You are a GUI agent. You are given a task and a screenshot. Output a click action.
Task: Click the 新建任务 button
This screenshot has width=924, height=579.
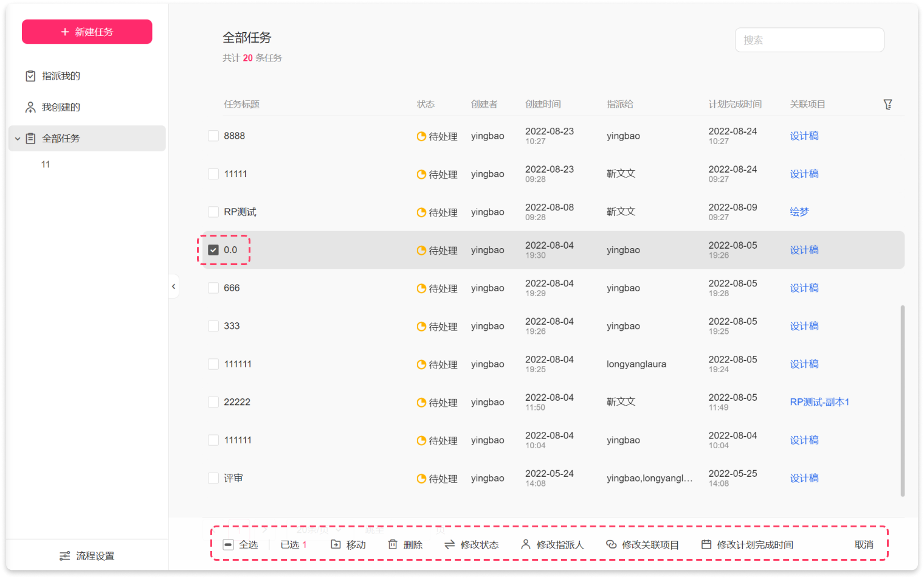[x=87, y=32]
